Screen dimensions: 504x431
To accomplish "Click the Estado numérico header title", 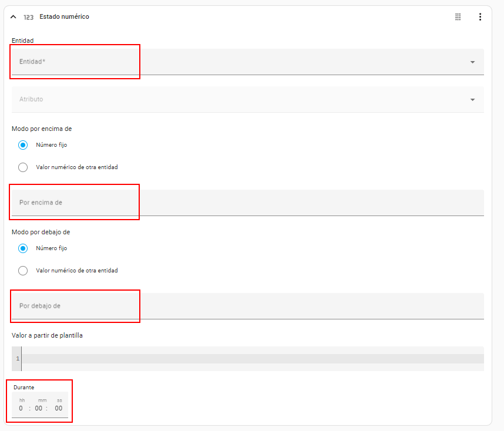I will coord(64,17).
